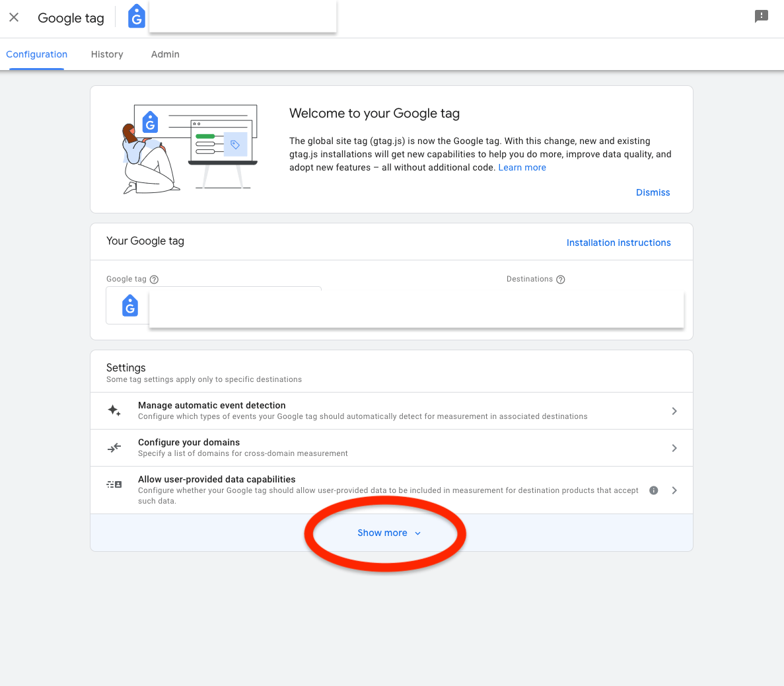Open Configure your domains setting
Image resolution: width=784 pixels, height=686 pixels.
coord(391,448)
